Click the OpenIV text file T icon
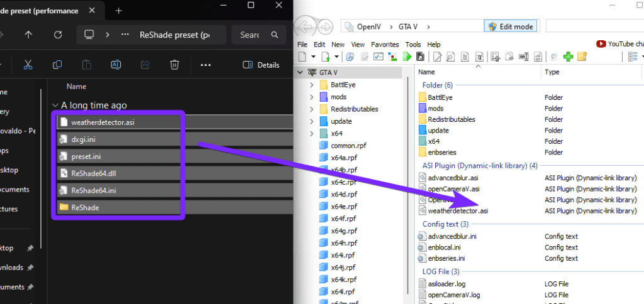 tap(479, 57)
